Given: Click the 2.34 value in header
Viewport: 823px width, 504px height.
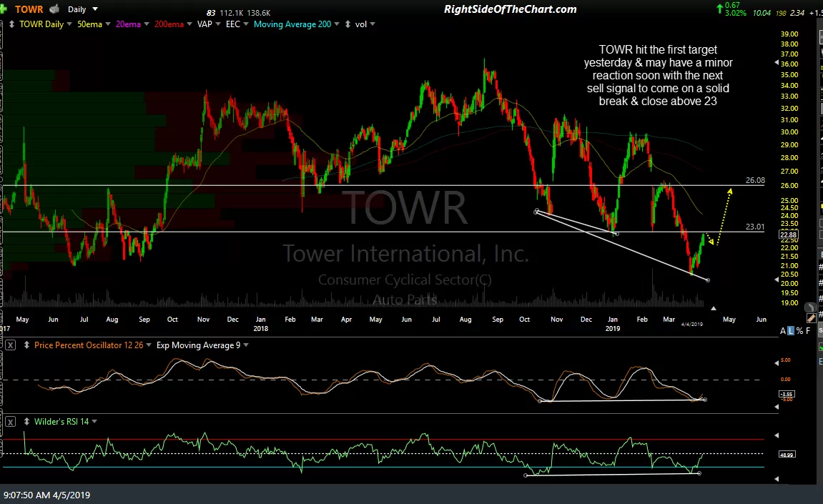Looking at the screenshot, I should [x=797, y=13].
